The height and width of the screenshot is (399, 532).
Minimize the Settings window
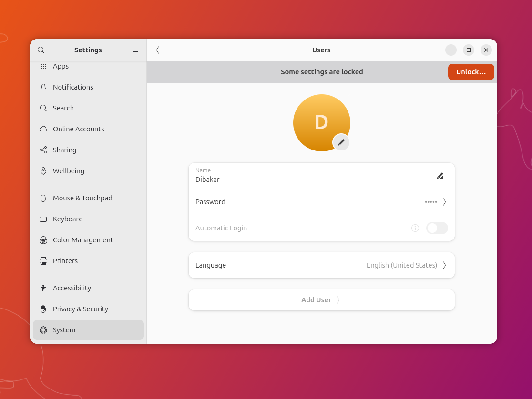[451, 50]
